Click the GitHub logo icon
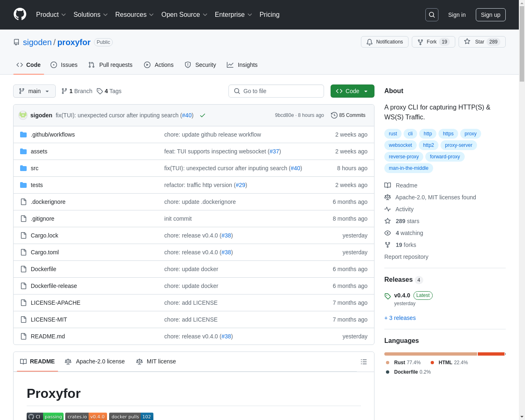This screenshot has height=420, width=525. click(x=20, y=14)
